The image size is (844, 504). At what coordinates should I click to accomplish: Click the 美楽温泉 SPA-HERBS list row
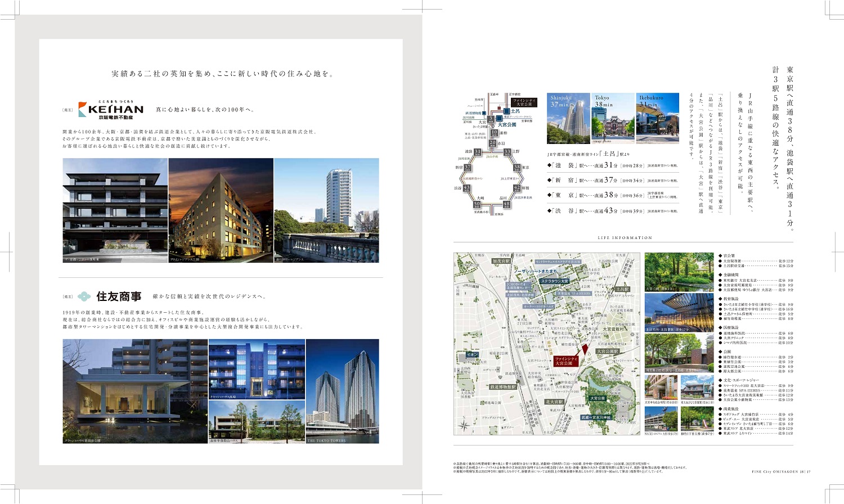pos(756,390)
